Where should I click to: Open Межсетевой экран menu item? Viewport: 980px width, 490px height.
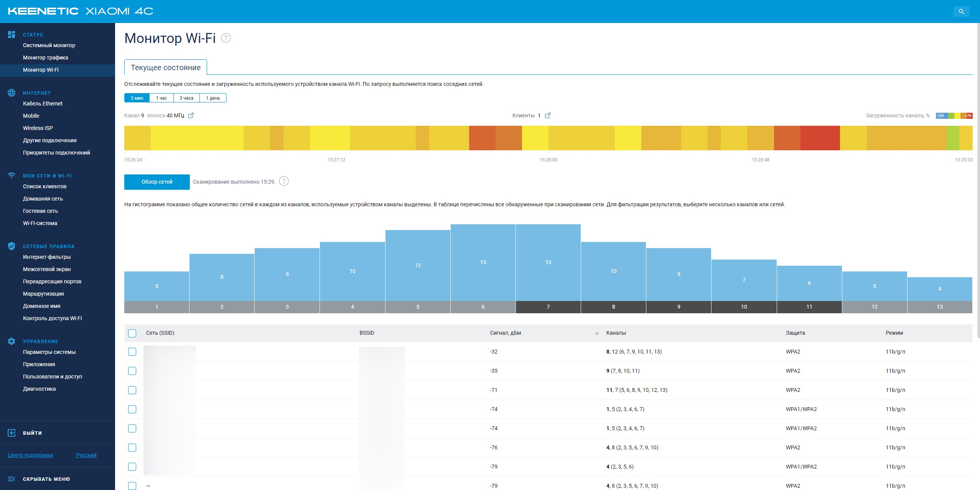click(47, 269)
